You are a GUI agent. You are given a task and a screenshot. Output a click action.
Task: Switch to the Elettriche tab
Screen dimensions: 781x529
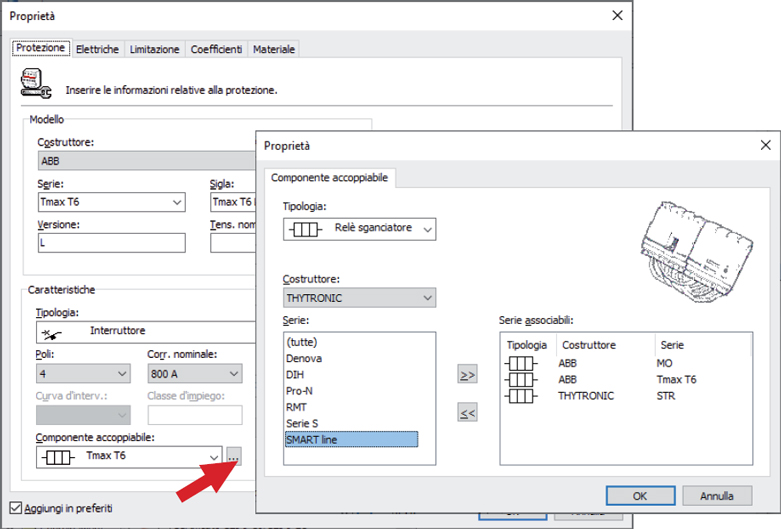tap(98, 49)
